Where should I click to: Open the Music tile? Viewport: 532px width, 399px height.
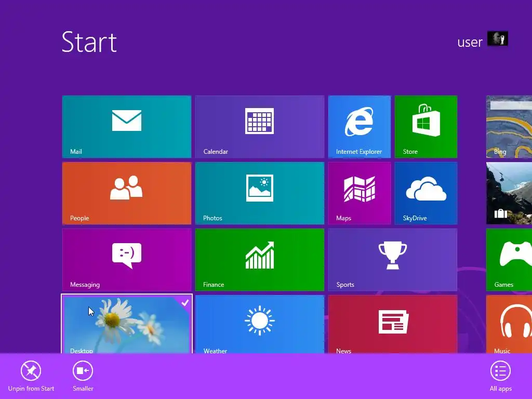pos(509,324)
